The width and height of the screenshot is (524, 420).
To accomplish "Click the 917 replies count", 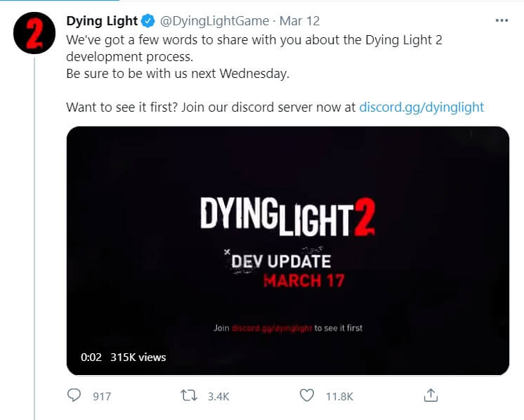I will (102, 396).
